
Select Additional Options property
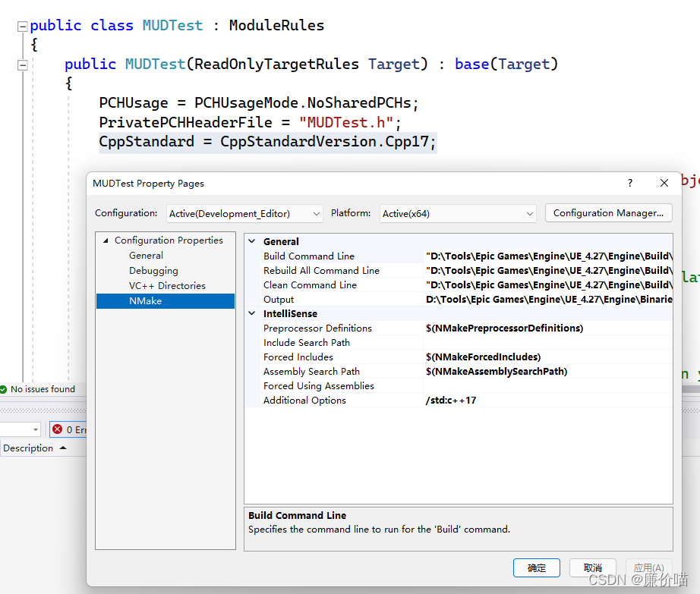304,401
